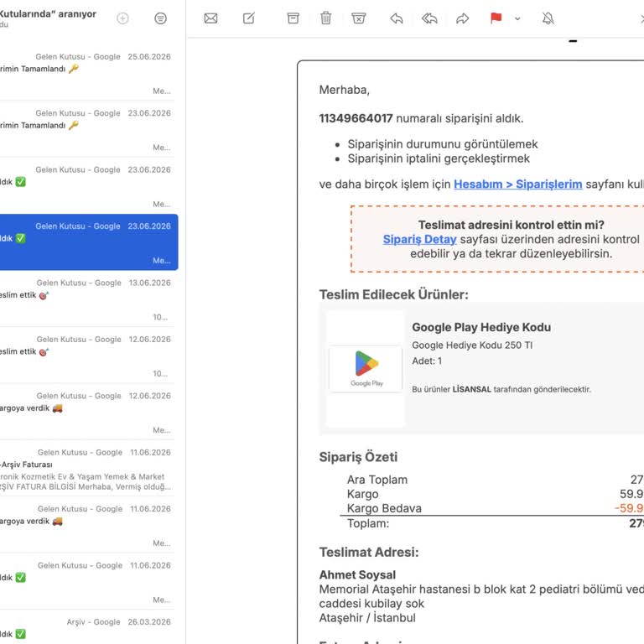Click the Ahmet Soysal recipient name

357,575
